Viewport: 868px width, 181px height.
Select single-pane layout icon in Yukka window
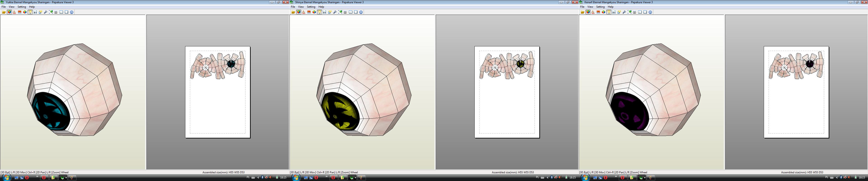(66, 12)
